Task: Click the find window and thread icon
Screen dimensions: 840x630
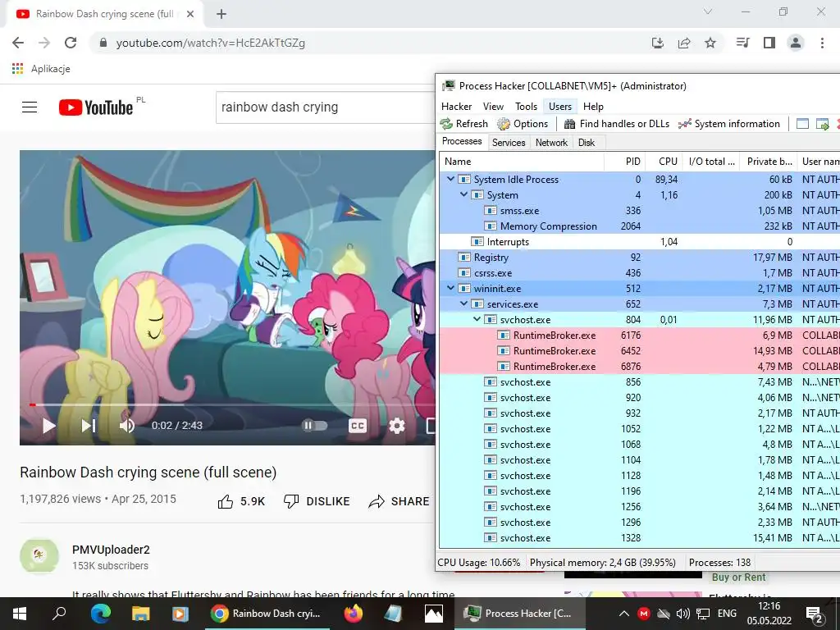Action: (x=822, y=124)
